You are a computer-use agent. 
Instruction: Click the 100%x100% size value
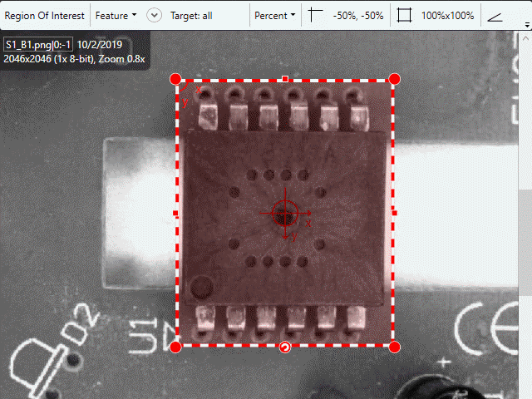coord(447,15)
